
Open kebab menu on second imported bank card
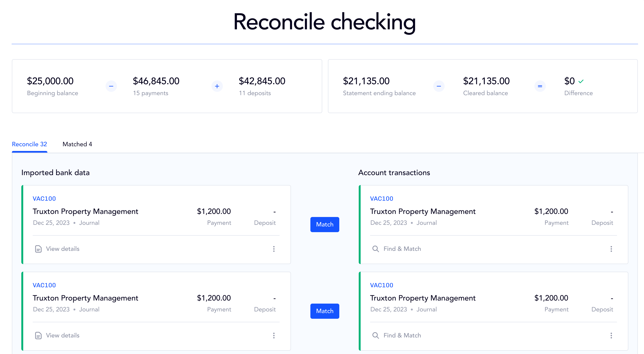click(x=274, y=336)
